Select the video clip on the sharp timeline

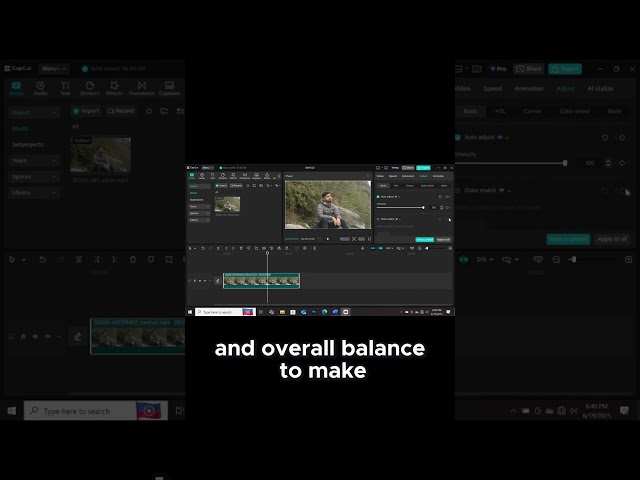point(261,281)
